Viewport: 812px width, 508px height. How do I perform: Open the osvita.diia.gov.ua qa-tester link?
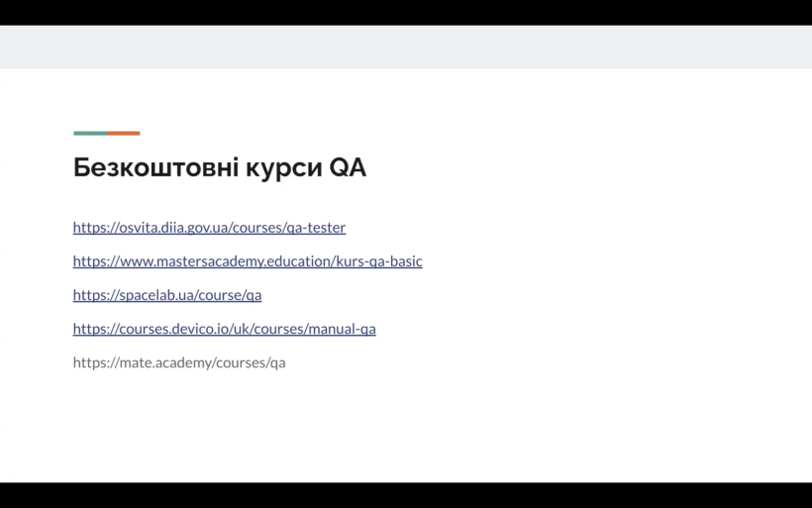click(209, 228)
